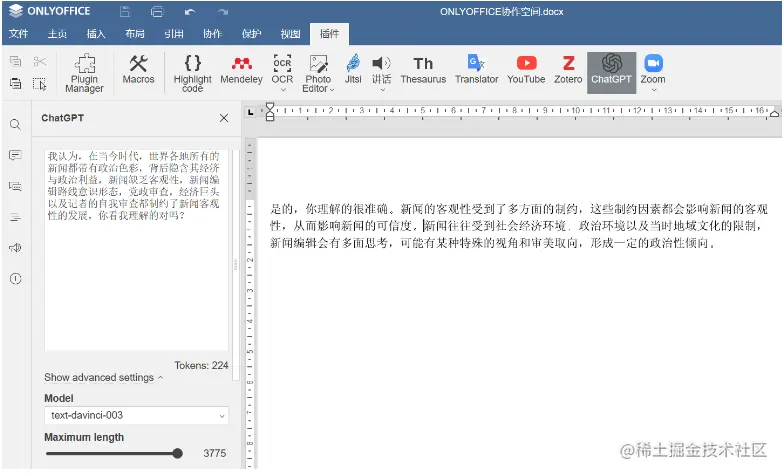Click the Print icon in title bar

tap(157, 11)
